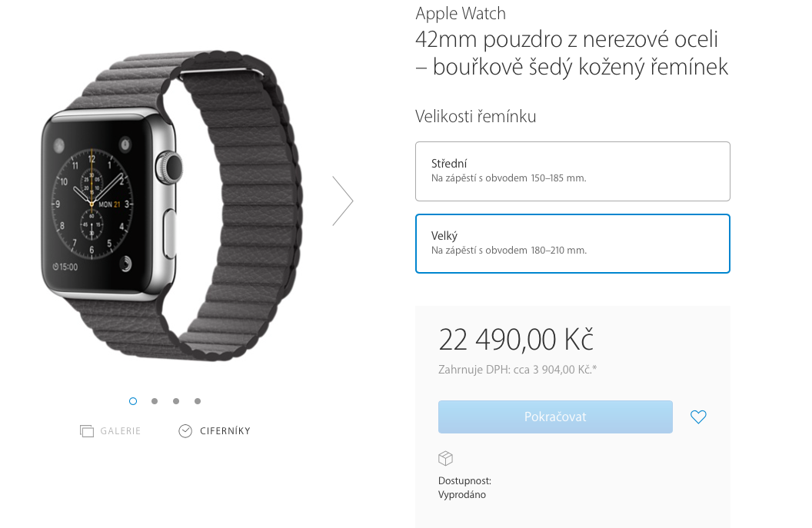The image size is (812, 528).
Task: Click the gallery stack icon
Action: coord(87,430)
